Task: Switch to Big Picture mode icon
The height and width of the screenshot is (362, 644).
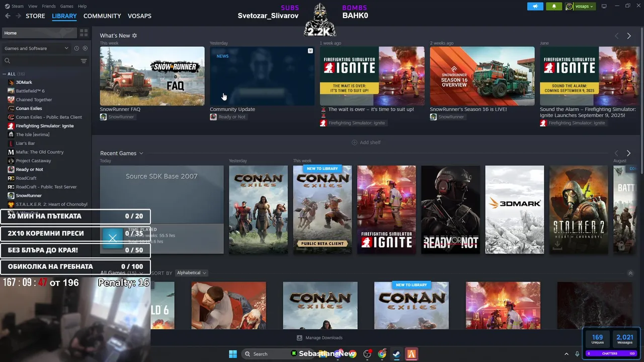Action: click(604, 6)
